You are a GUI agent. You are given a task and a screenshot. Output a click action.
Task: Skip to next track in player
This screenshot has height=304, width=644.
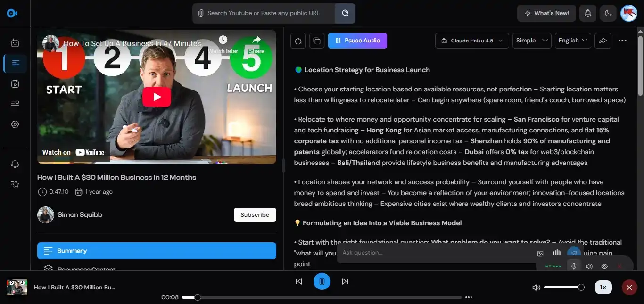click(x=345, y=281)
